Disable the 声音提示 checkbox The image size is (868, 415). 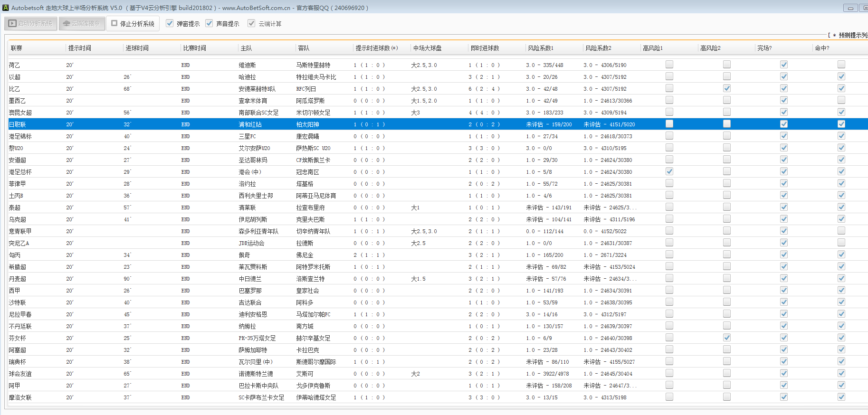tap(209, 23)
